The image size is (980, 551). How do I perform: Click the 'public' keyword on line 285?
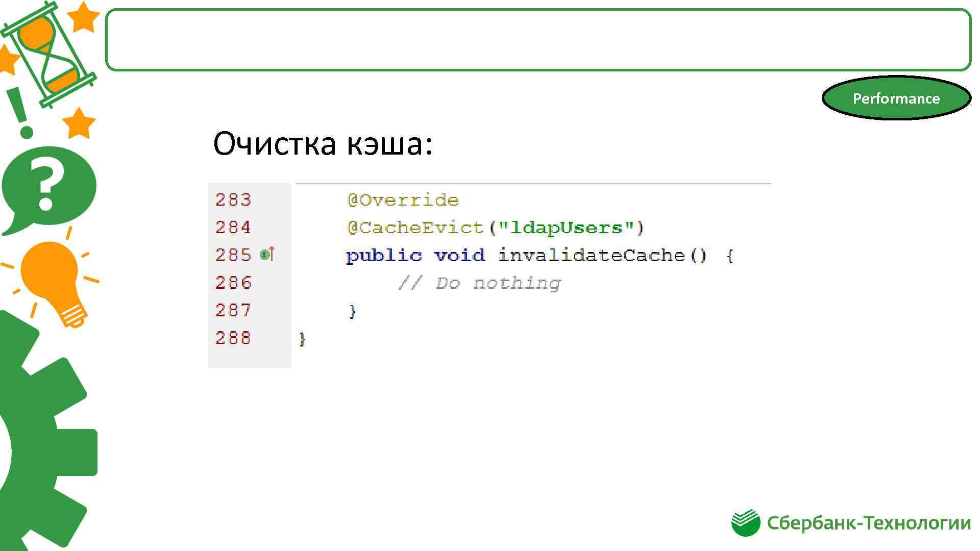pyautogui.click(x=383, y=255)
